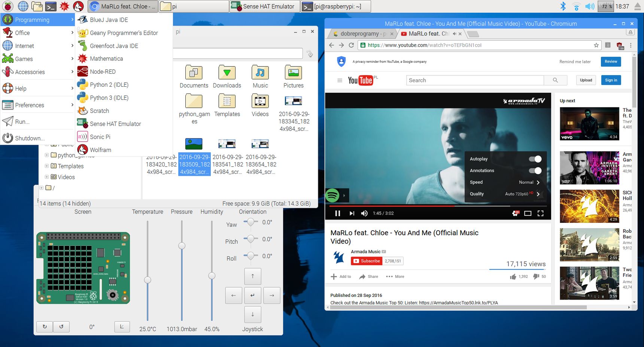
Task: Click the Humidity slider handle
Action: click(x=212, y=276)
